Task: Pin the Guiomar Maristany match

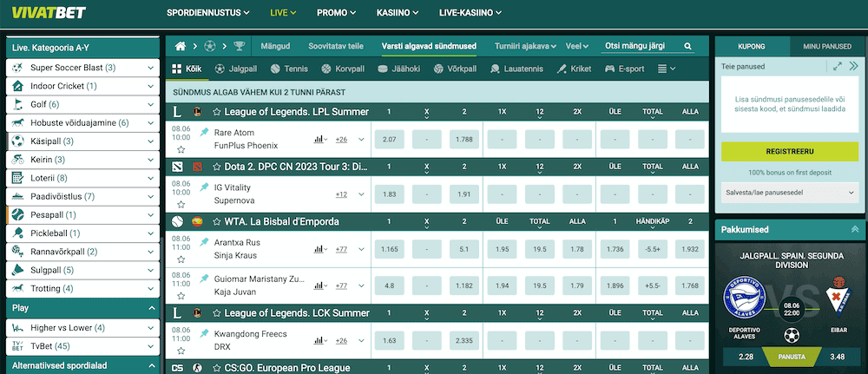Action: (204, 279)
